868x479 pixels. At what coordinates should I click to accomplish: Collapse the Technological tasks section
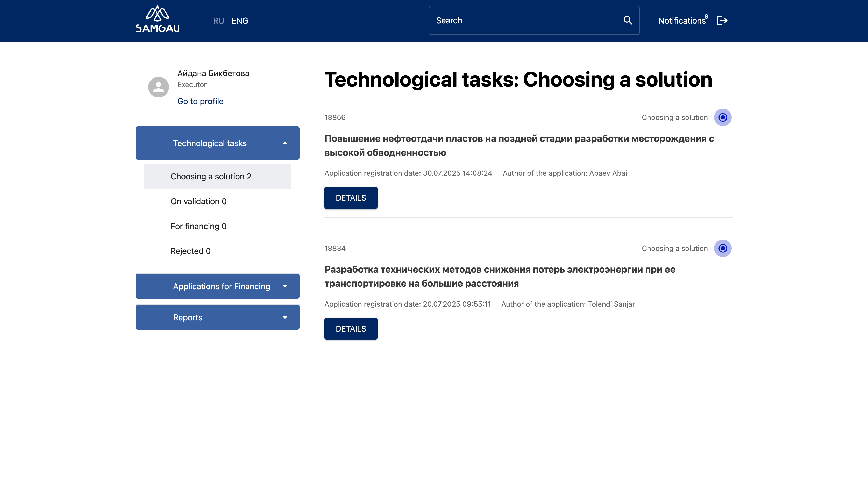pos(217,143)
